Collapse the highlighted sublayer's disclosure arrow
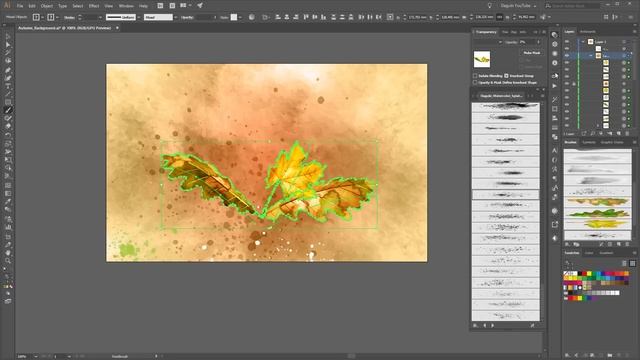 click(591, 56)
